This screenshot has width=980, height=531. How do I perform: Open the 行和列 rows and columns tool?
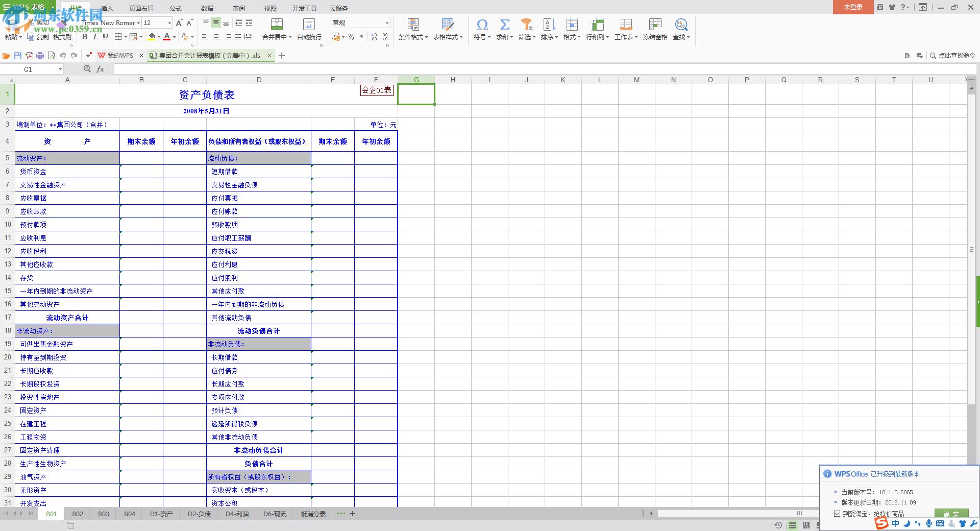pos(597,30)
